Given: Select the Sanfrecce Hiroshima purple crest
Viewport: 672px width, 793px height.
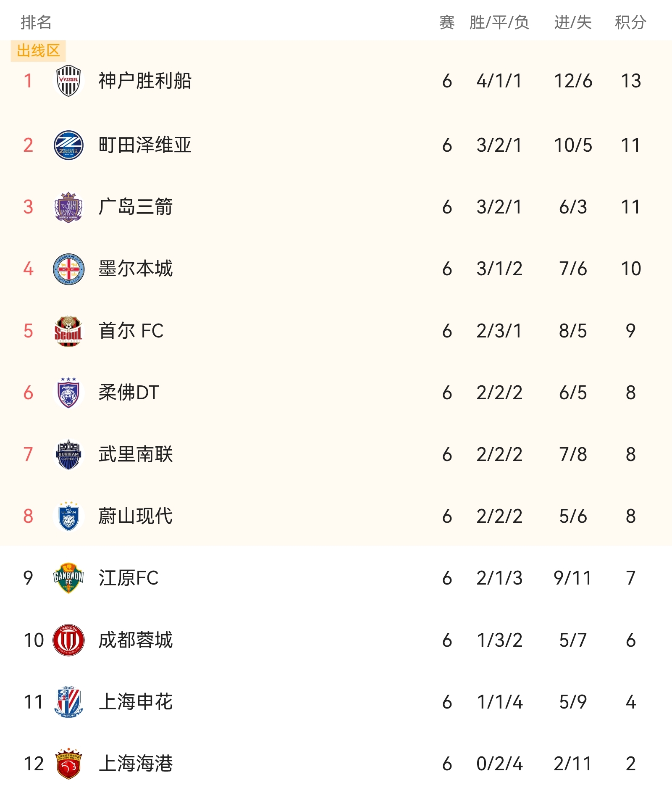Looking at the screenshot, I should 68,207.
